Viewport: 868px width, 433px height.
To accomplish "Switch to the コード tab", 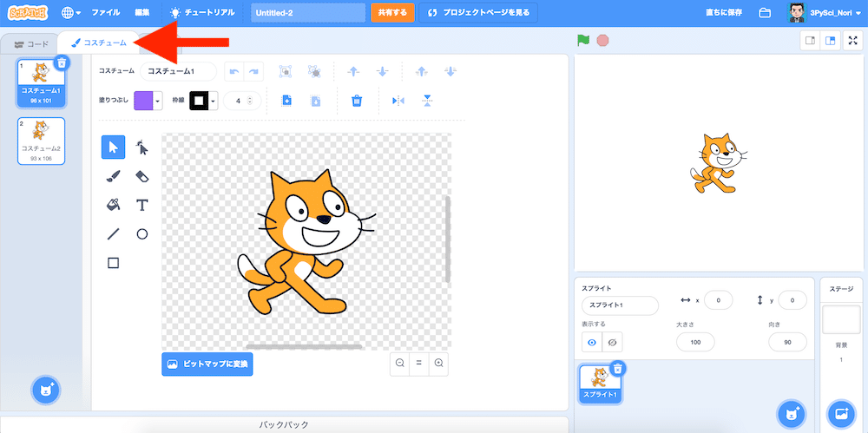I will (31, 43).
